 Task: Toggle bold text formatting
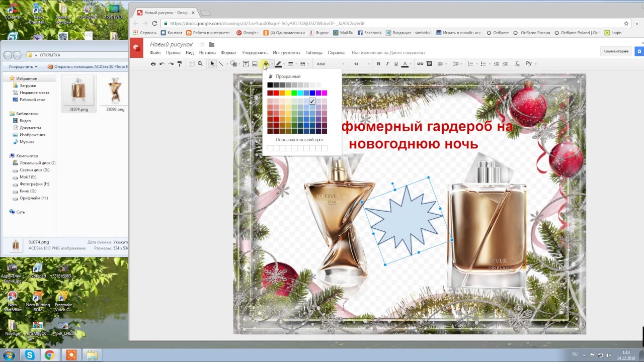(x=379, y=64)
